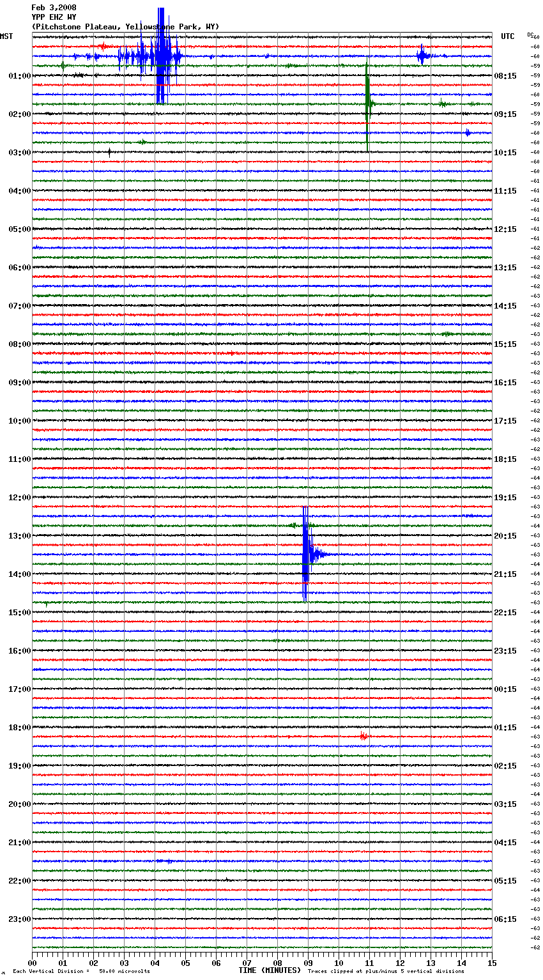Click the 11:00 MST time label

coord(20,459)
